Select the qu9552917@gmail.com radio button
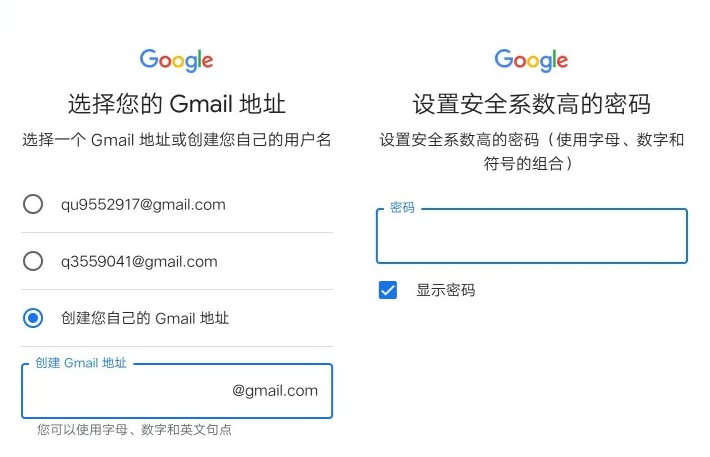Screen dimensions: 710x457 pos(33,204)
